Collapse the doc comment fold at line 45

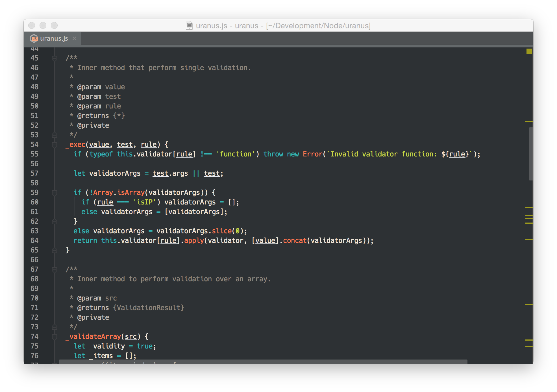click(x=55, y=58)
